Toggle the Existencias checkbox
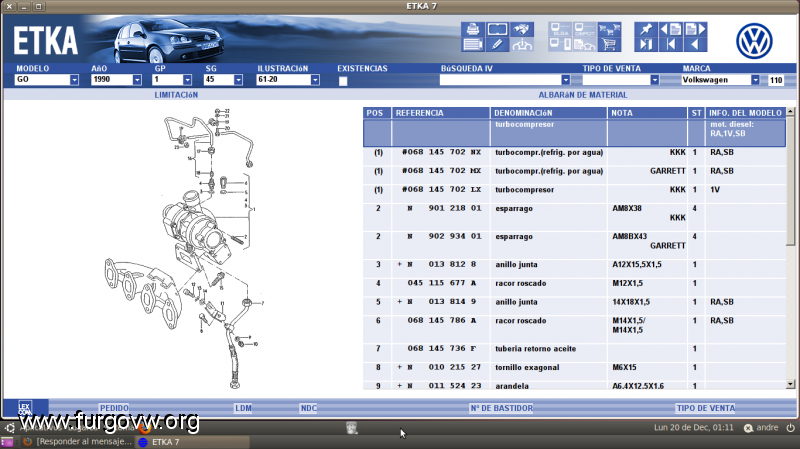800x449 pixels. tap(343, 81)
